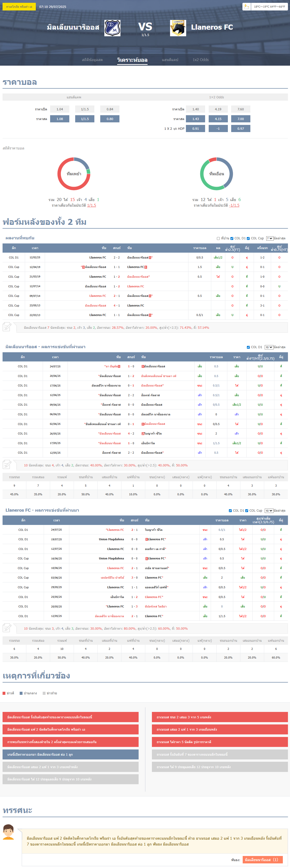Screen dimensions: 290x868
Task: Click handicap live price 0.80 button
Action: click(x=110, y=119)
